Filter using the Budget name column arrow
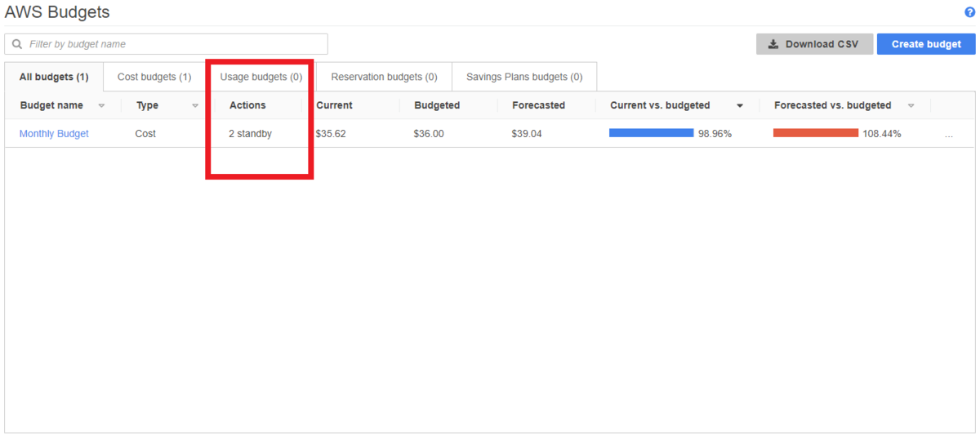This screenshot has width=980, height=436. coord(101,105)
